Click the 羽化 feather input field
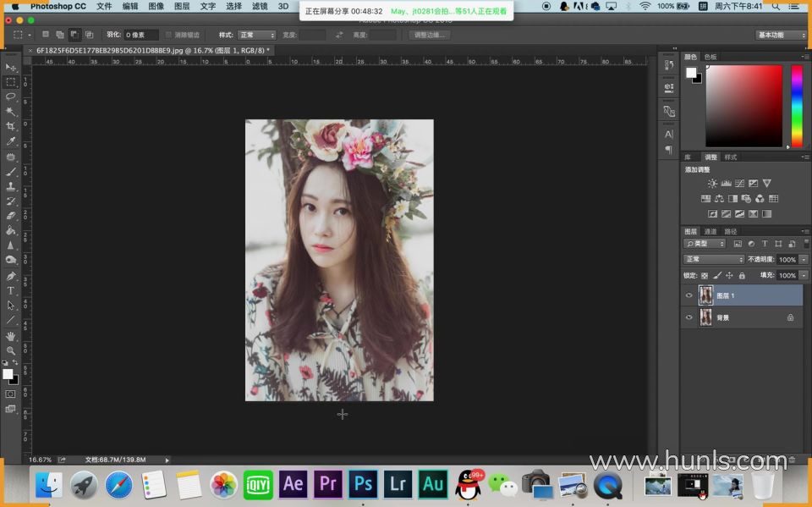This screenshot has width=812, height=507. coord(141,35)
